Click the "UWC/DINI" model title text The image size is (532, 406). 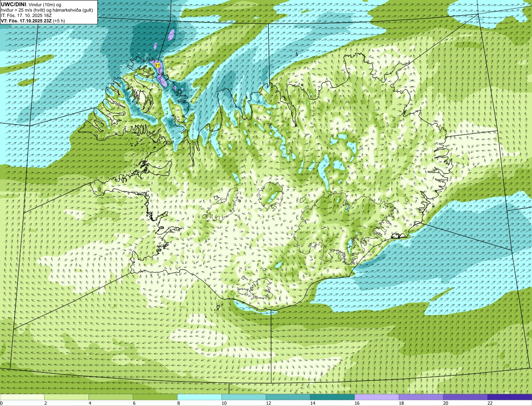tap(14, 4)
